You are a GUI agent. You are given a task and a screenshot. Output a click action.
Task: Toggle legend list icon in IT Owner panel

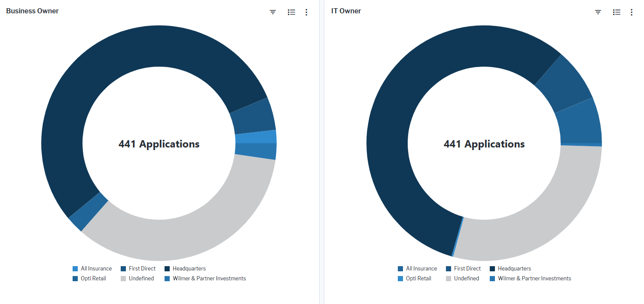(617, 12)
